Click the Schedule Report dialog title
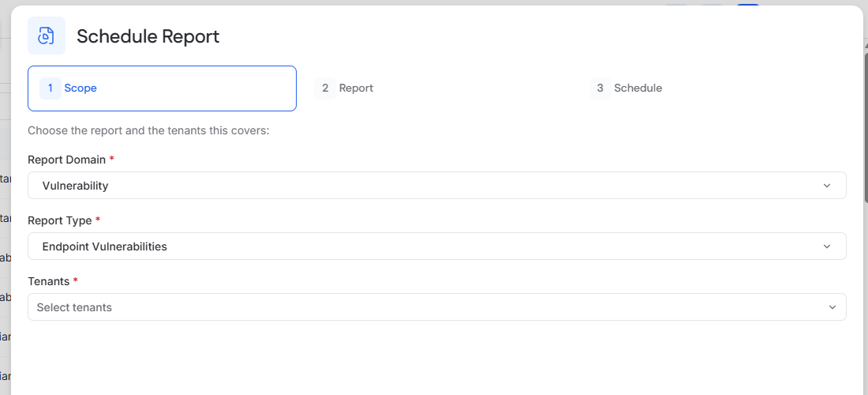This screenshot has height=395, width=868. pos(148,36)
